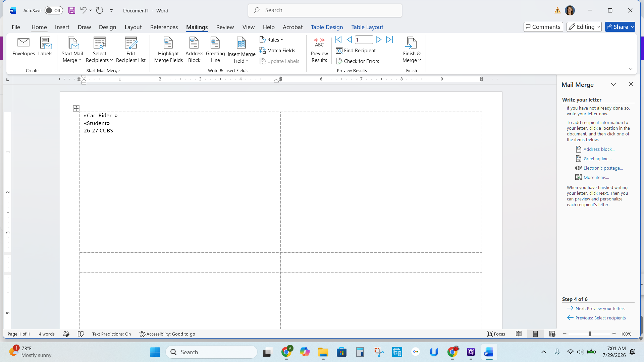This screenshot has height=362, width=644.
Task: Switch to Read Mode view
Action: point(519,334)
